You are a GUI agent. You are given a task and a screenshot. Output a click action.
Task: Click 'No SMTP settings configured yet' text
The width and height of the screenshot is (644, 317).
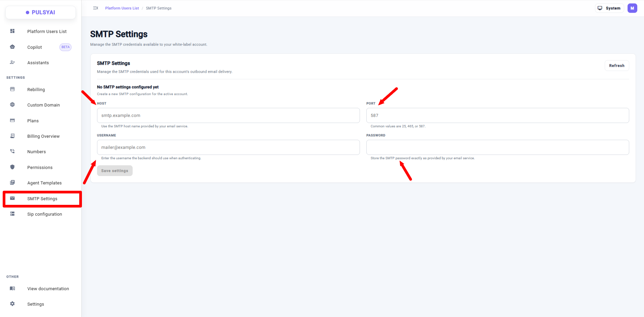click(x=128, y=87)
